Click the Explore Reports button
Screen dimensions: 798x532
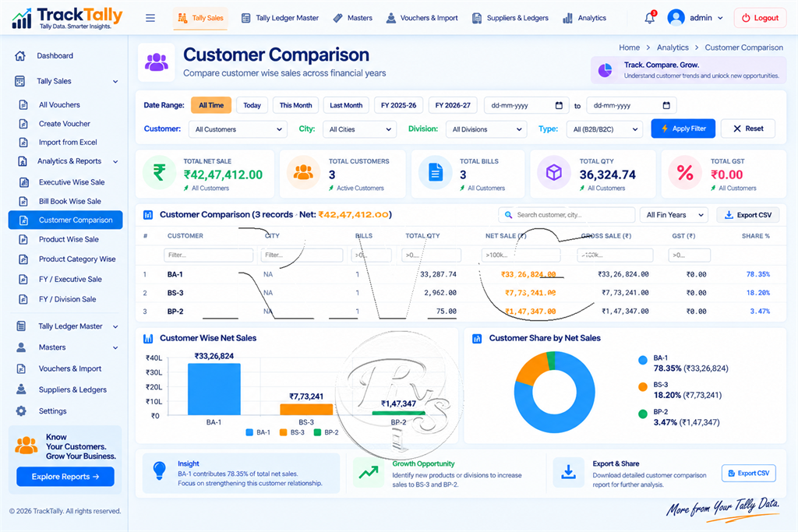point(65,477)
